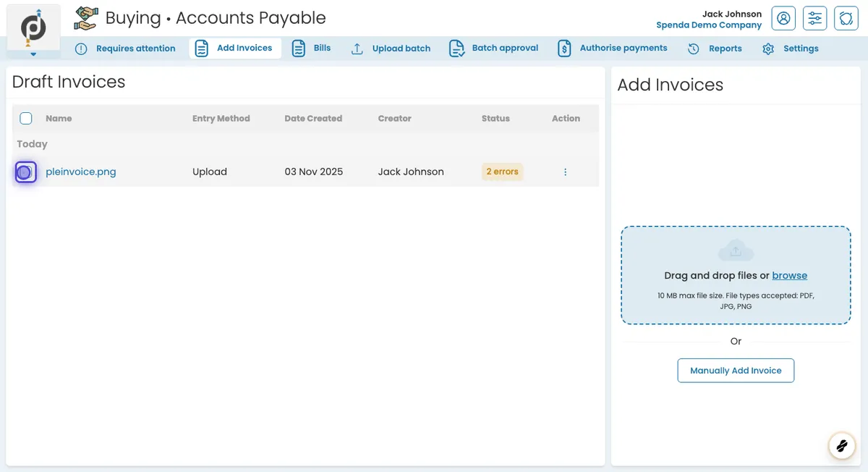The width and height of the screenshot is (868, 472).
Task: Click the floating help widget icon
Action: 841,446
